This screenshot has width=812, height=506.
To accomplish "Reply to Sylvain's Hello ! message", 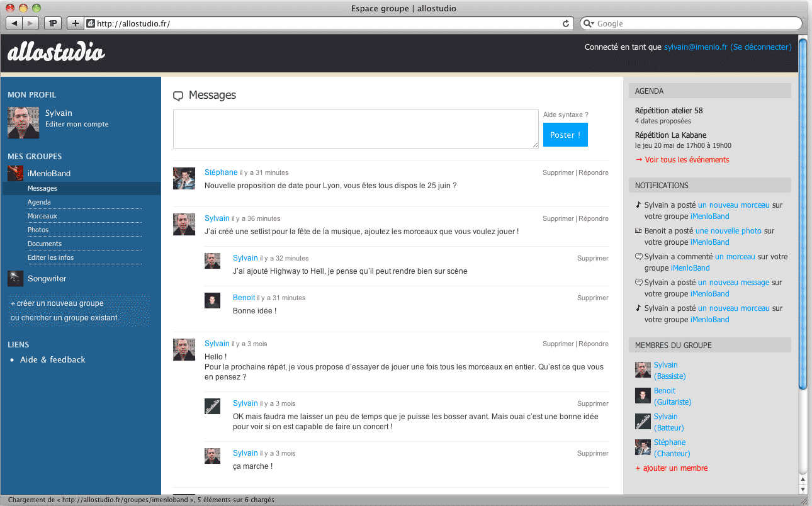I will (x=594, y=344).
